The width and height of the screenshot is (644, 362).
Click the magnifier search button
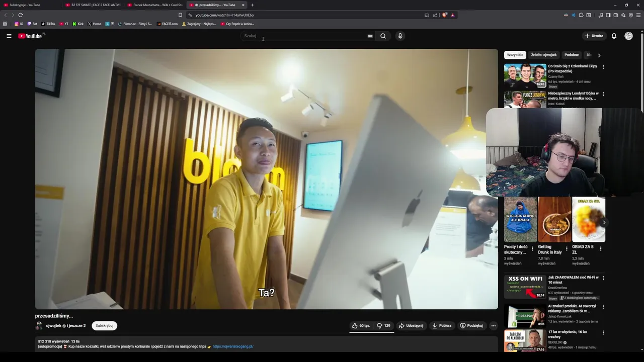[383, 36]
